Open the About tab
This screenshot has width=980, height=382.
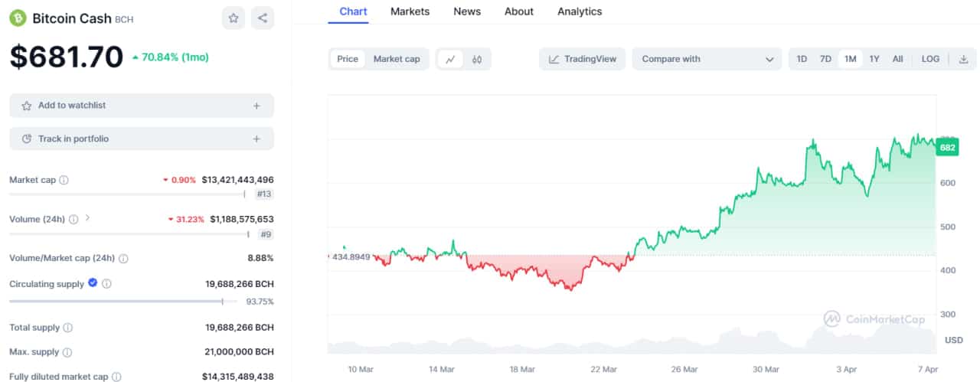click(519, 11)
